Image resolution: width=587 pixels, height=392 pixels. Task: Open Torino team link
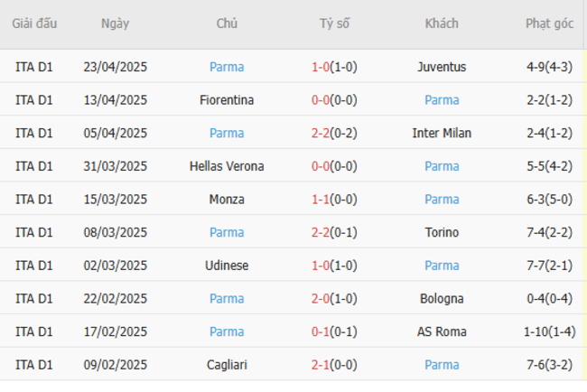click(x=442, y=232)
